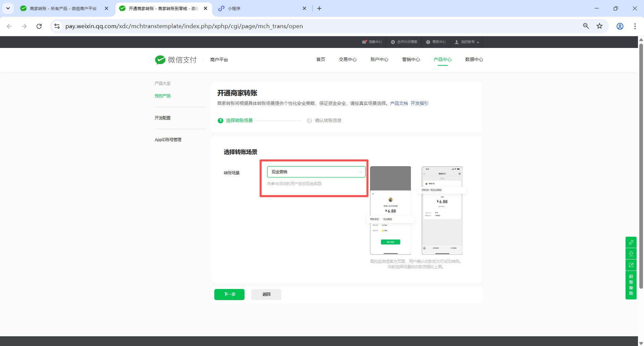Image resolution: width=644 pixels, height=346 pixels.
Task: Select 开发配置 in left sidebar
Action: [163, 118]
